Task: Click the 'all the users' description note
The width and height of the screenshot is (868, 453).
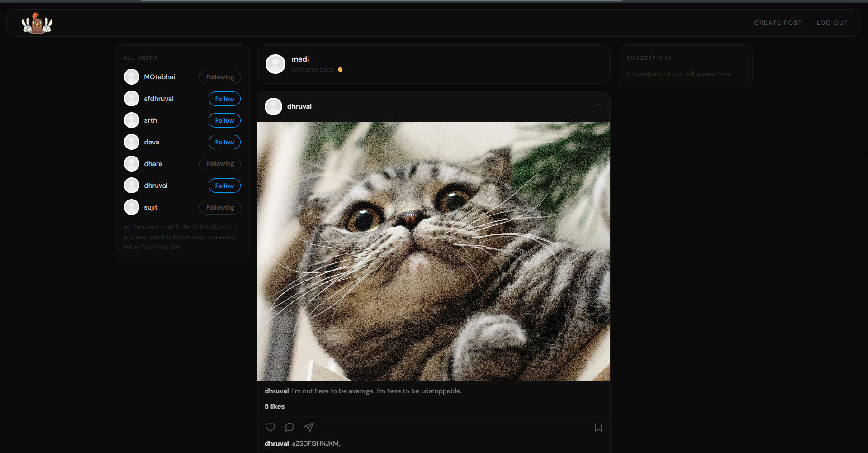Action: click(x=180, y=237)
